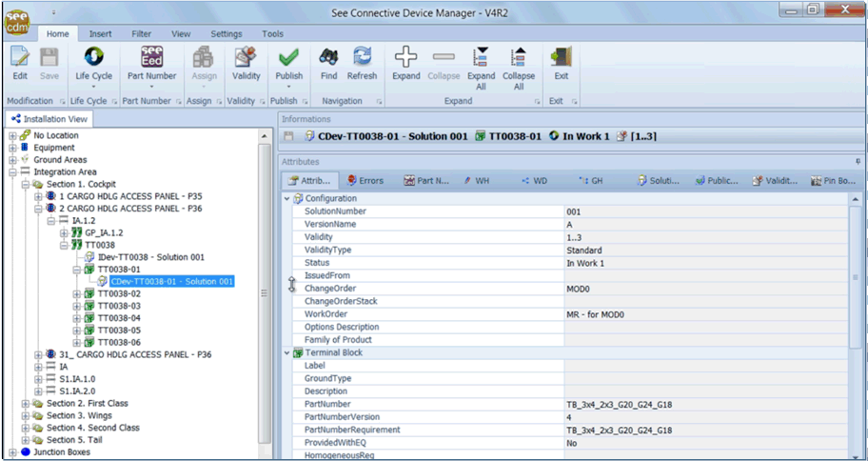Collapse the Integration Area node
Image resolution: width=868 pixels, height=461 pixels.
[12, 171]
